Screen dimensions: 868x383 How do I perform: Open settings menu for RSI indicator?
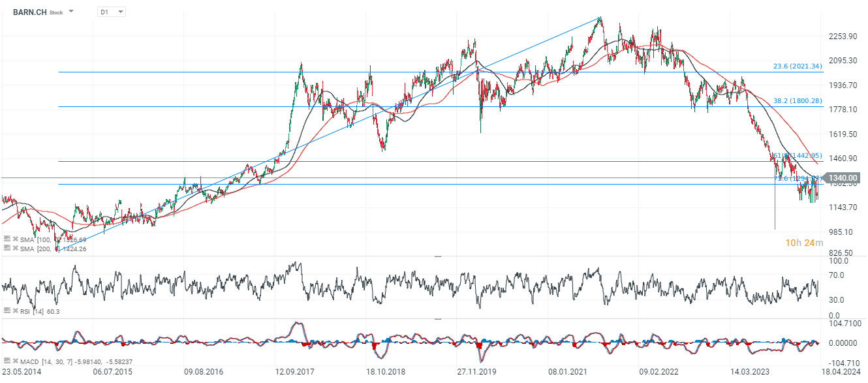7,311
